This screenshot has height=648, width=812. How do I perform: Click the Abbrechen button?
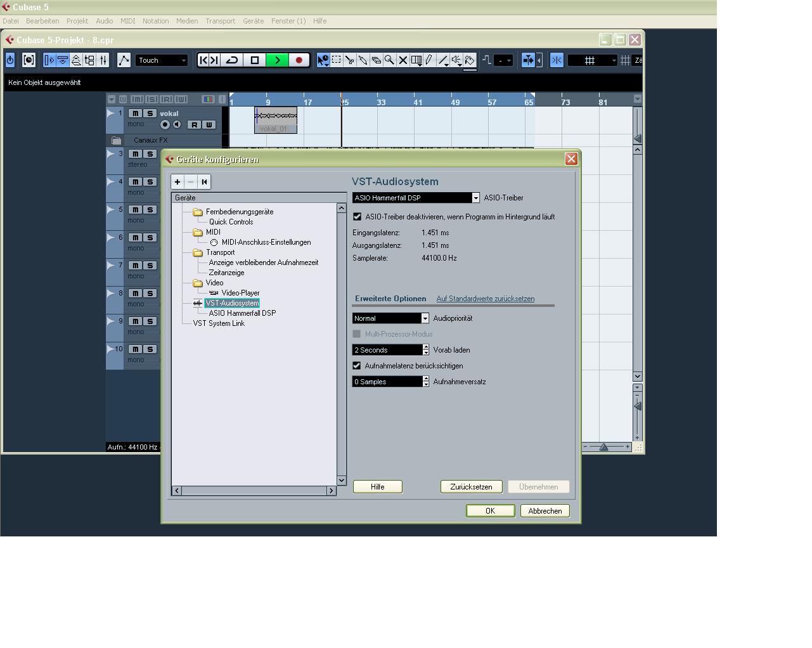545,511
